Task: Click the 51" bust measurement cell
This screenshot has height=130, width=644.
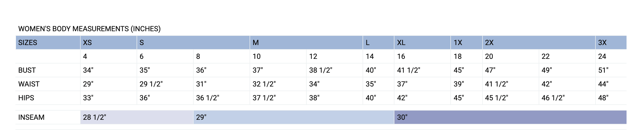Action: (x=611, y=70)
